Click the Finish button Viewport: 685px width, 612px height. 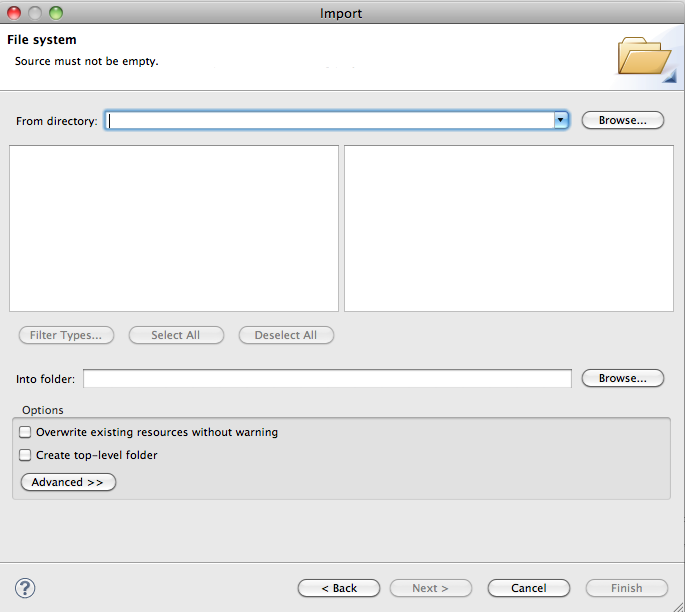coord(626,588)
